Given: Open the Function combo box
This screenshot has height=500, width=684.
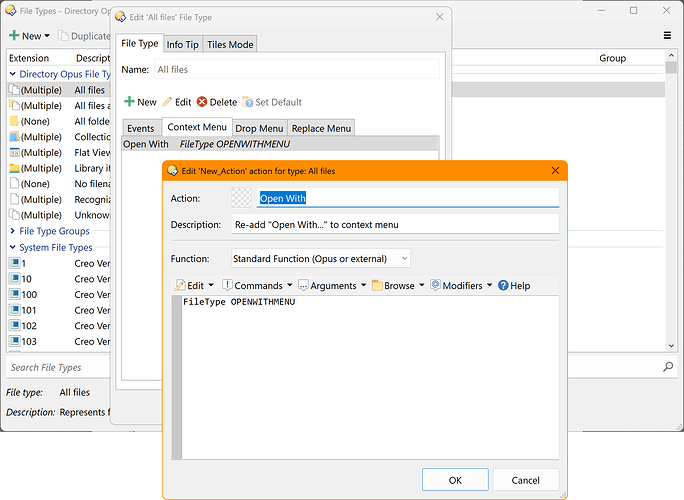Looking at the screenshot, I should tap(321, 259).
